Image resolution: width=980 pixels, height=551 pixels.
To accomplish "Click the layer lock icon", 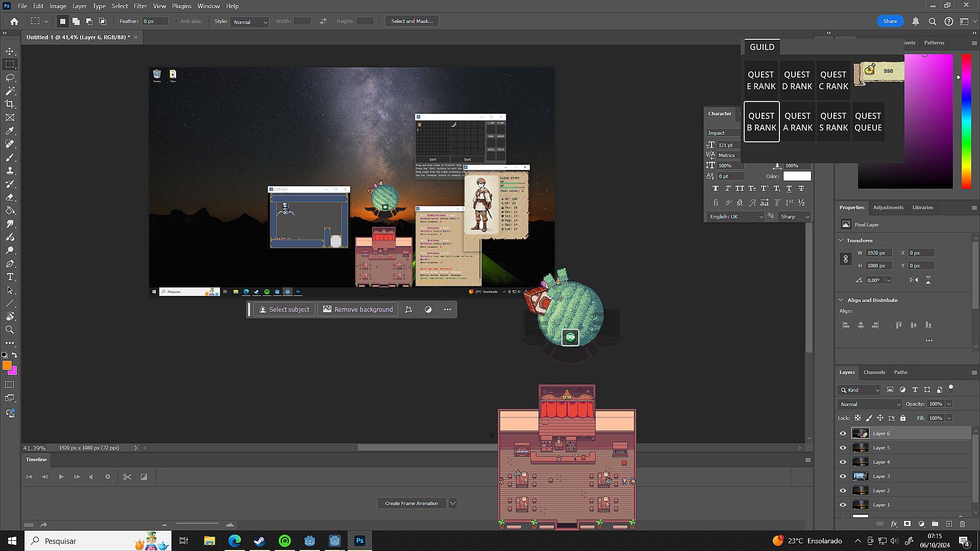I will click(902, 418).
